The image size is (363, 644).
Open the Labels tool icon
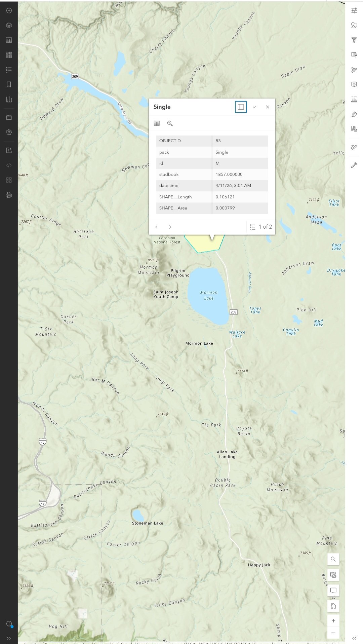(x=354, y=114)
